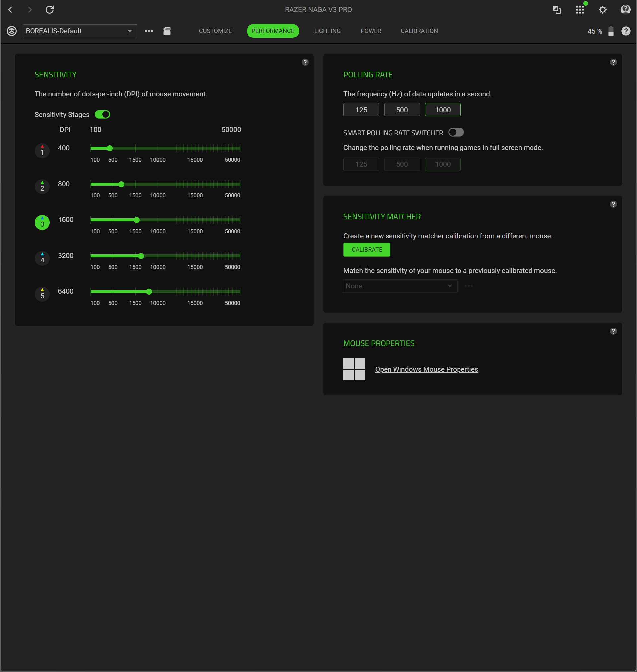Open help icon beside battery percentage
Image resolution: width=637 pixels, height=672 pixels.
626,31
